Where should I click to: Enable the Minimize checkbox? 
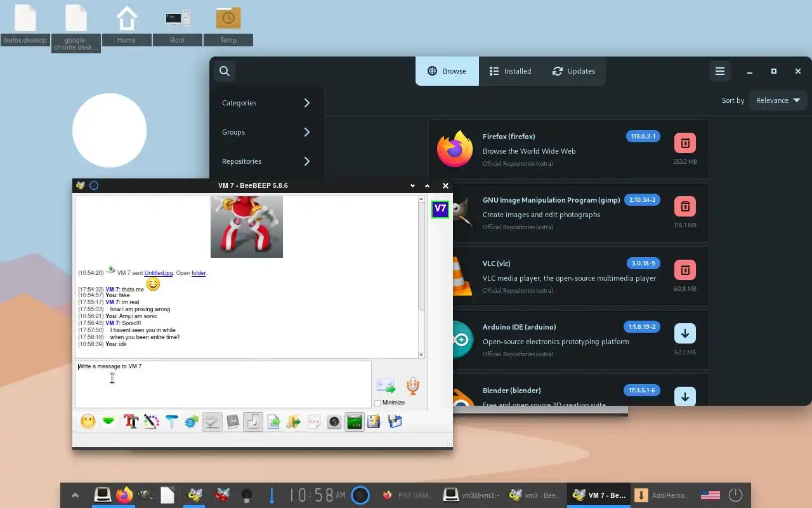378,403
